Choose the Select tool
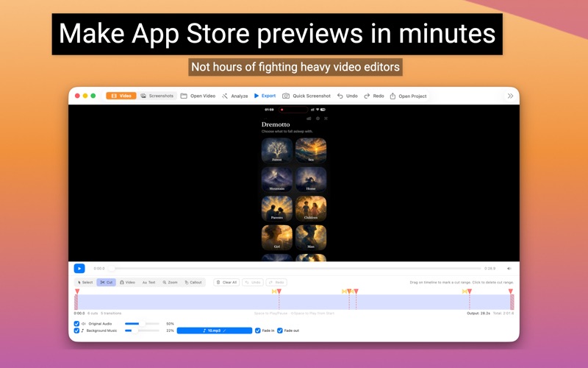588x368 pixels. (85, 283)
